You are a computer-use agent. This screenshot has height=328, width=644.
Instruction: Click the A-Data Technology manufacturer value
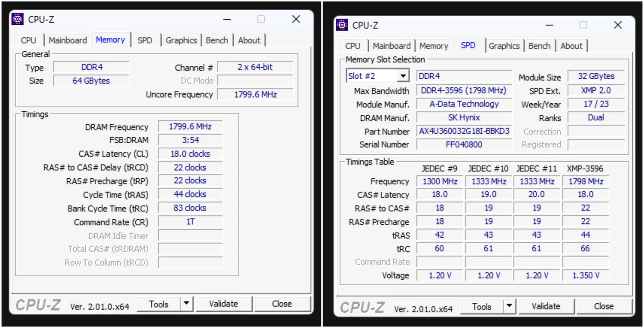click(x=464, y=104)
